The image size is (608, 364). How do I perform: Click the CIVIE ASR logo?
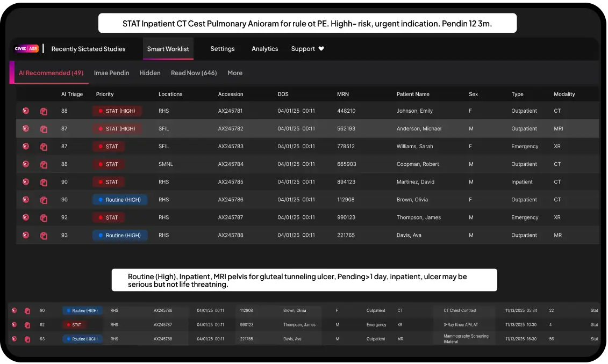click(x=27, y=48)
